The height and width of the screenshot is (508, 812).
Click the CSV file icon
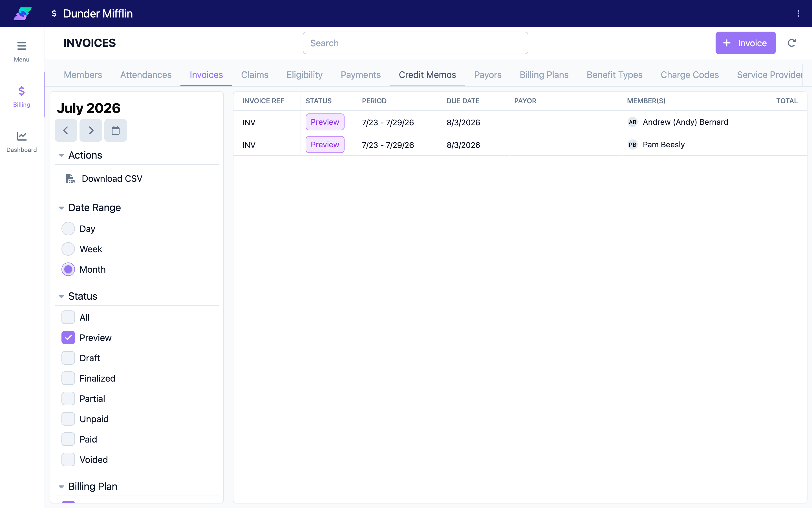tap(70, 178)
